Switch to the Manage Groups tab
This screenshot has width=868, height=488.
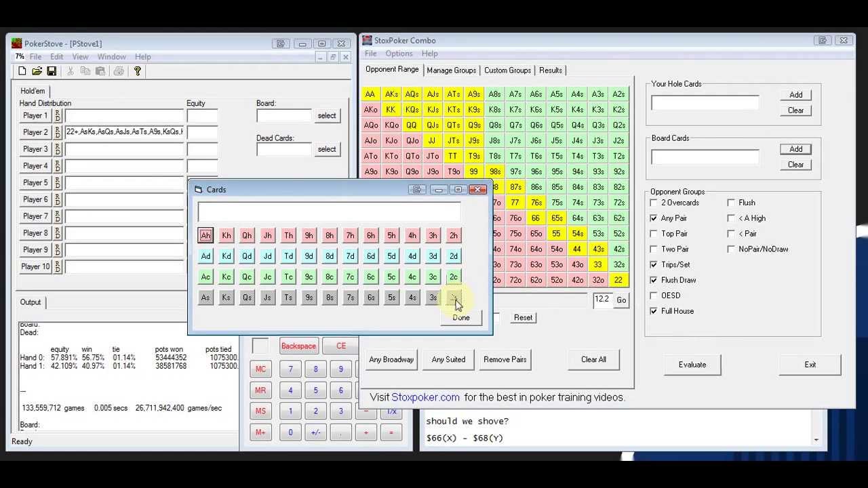click(451, 70)
